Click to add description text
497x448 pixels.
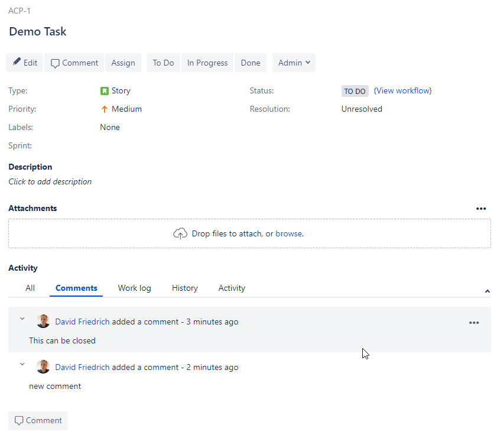[50, 181]
